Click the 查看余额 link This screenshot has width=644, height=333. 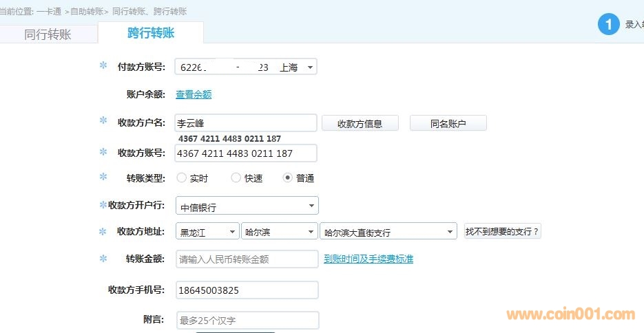click(194, 94)
